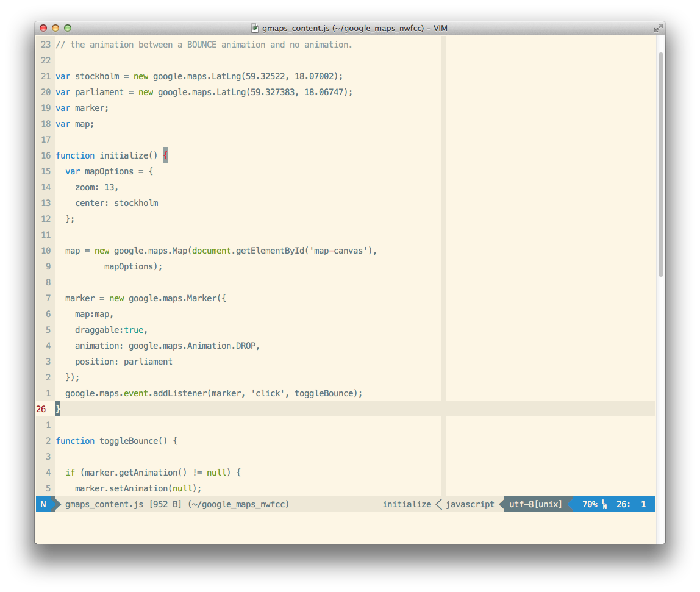This screenshot has width=700, height=592.
Task: Click the highlighted opening brace after initialize()
Action: (165, 155)
